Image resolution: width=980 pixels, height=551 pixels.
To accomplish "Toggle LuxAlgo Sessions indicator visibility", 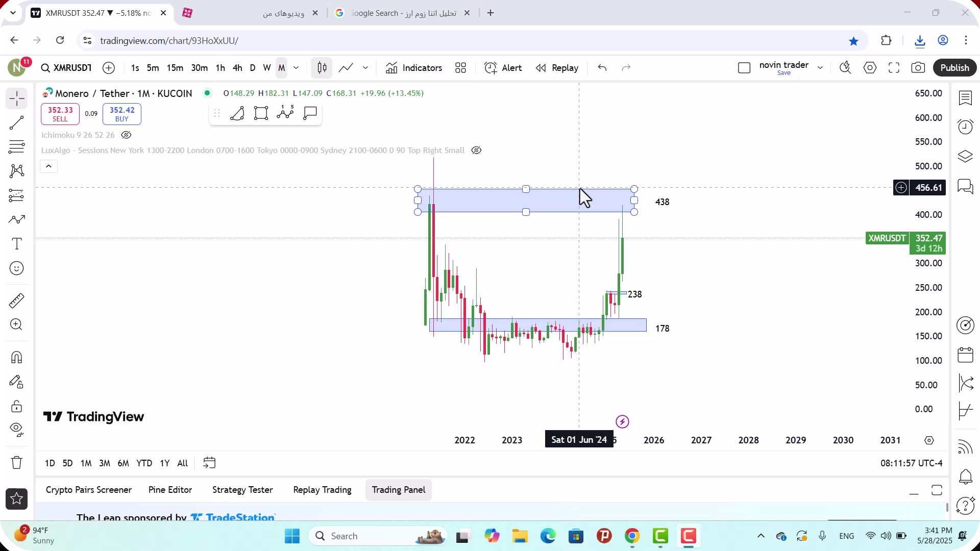I will 476,151.
